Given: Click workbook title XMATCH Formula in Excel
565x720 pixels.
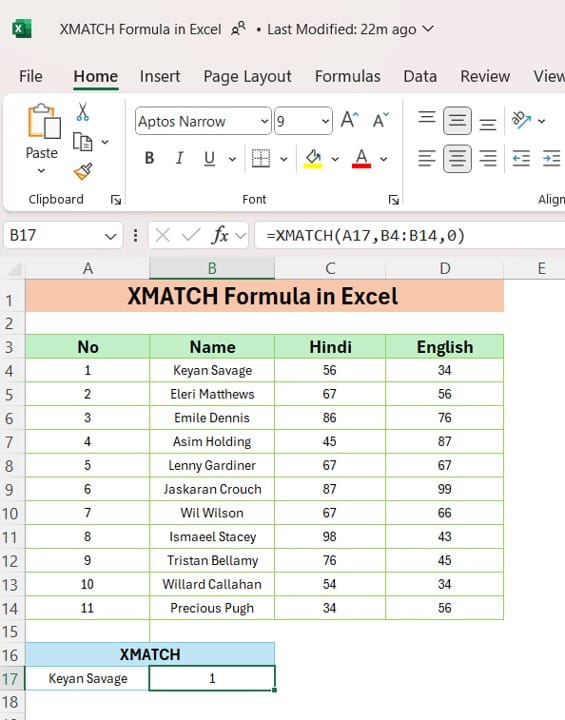Looking at the screenshot, I should [x=140, y=29].
